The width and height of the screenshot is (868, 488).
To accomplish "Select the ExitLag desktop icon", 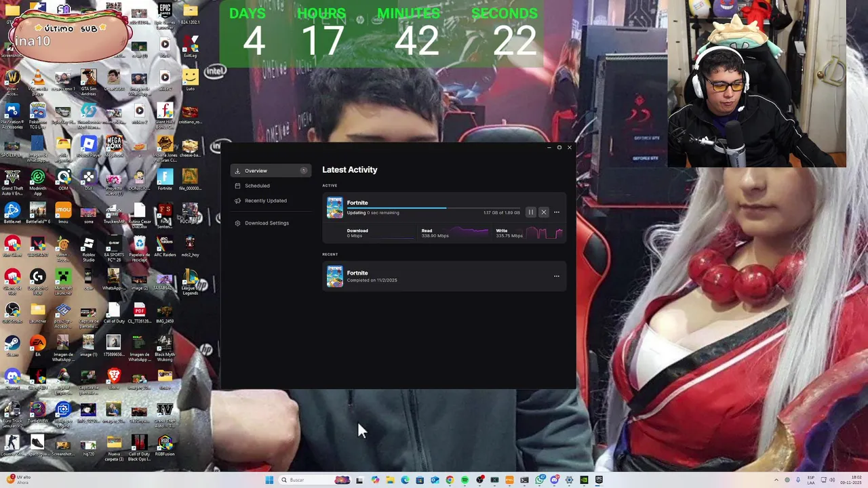I will coord(191,46).
